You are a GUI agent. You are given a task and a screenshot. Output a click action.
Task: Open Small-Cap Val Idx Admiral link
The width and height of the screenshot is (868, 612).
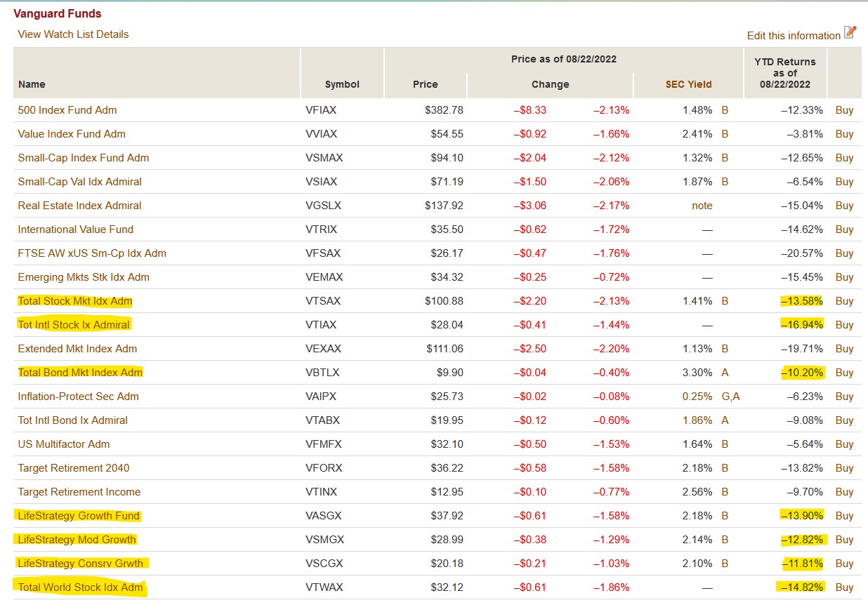79,182
